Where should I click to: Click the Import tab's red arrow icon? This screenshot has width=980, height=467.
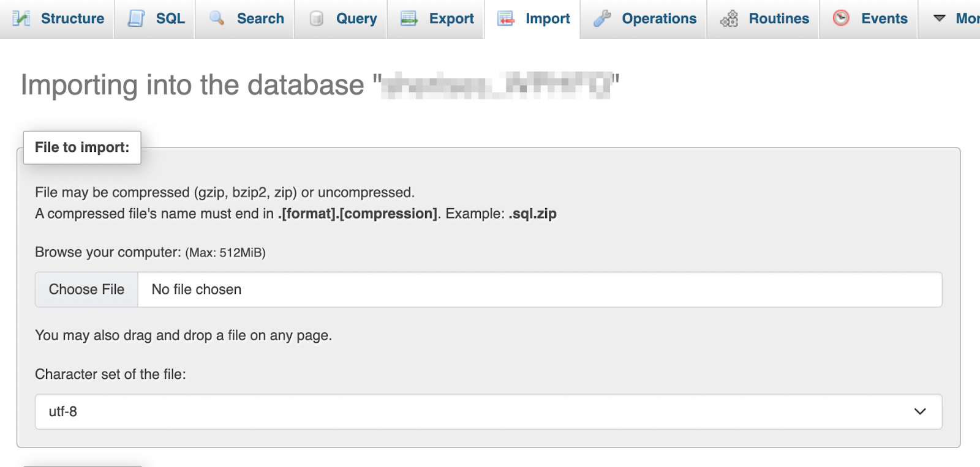(505, 18)
